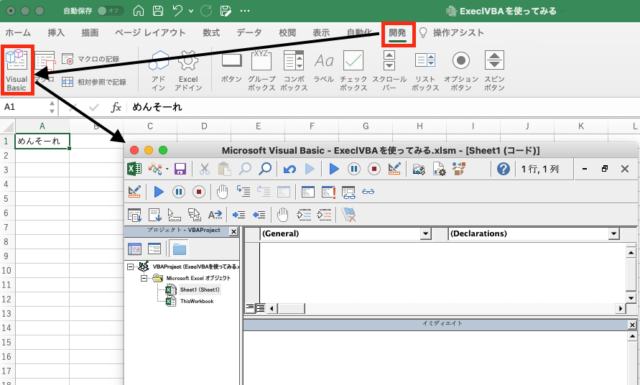Open the name box stepper arrows

(x=52, y=107)
